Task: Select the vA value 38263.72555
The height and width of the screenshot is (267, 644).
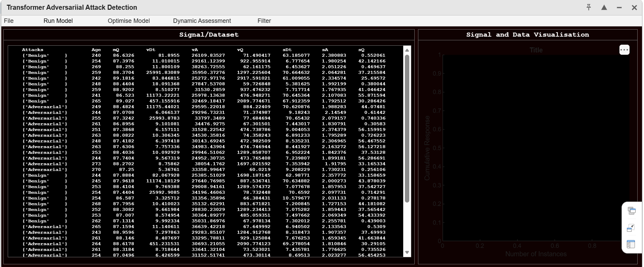Action: coord(208,67)
